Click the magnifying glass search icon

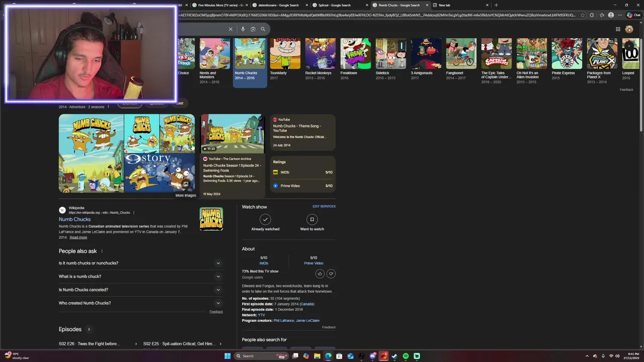tap(263, 29)
